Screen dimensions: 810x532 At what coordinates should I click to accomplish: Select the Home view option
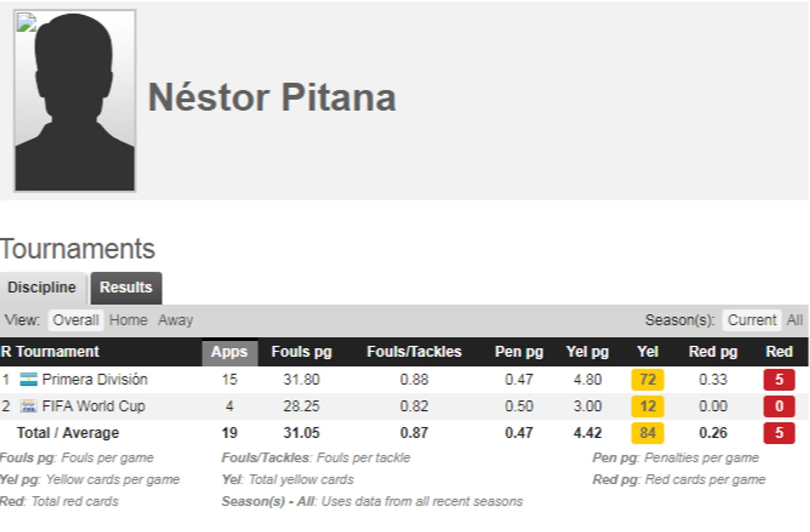pos(128,320)
